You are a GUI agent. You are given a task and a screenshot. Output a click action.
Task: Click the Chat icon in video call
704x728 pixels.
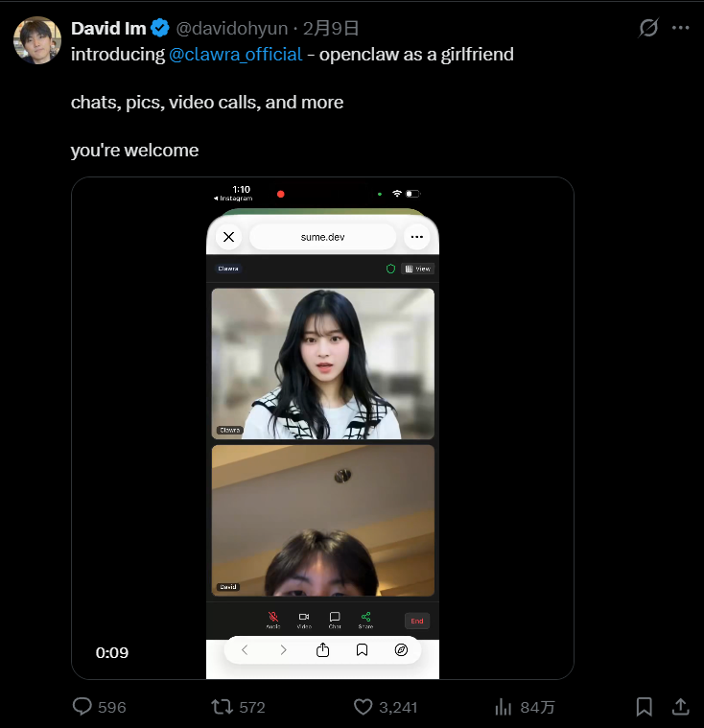point(335,619)
